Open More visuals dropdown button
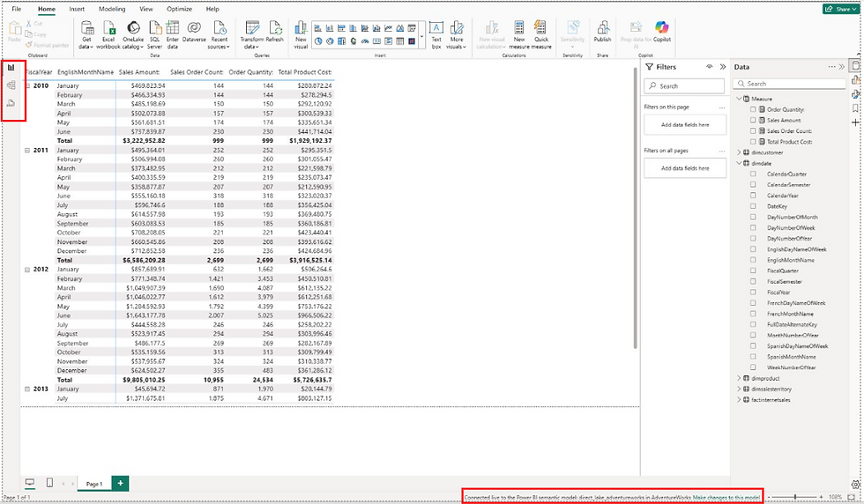The image size is (864, 504). tap(457, 35)
